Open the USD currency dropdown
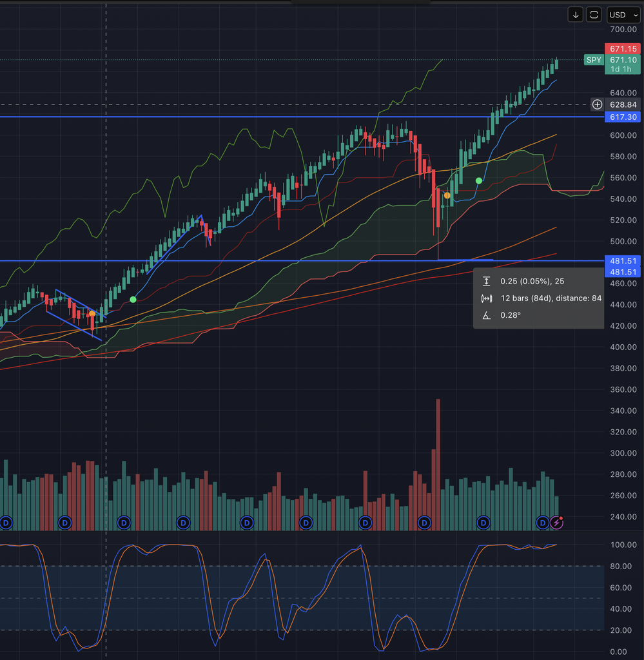The image size is (644, 660). 623,15
